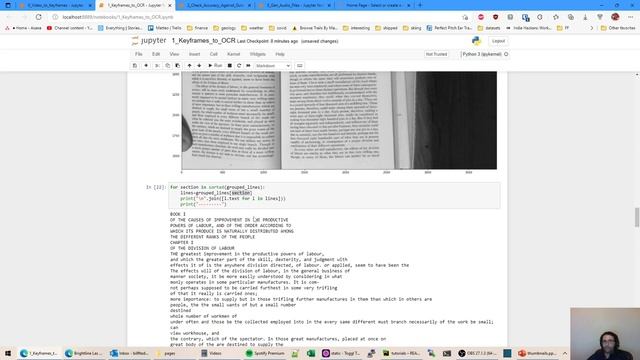Open the Kernel menu

[233, 54]
